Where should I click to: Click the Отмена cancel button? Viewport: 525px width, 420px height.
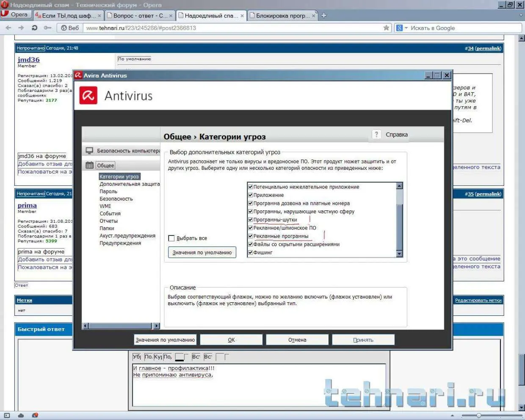click(297, 340)
